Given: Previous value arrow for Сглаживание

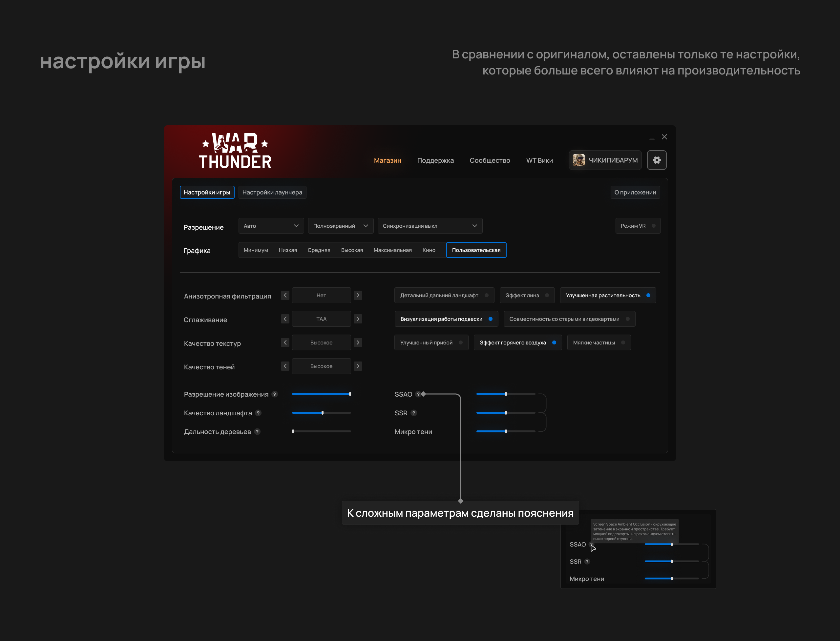Looking at the screenshot, I should [285, 319].
